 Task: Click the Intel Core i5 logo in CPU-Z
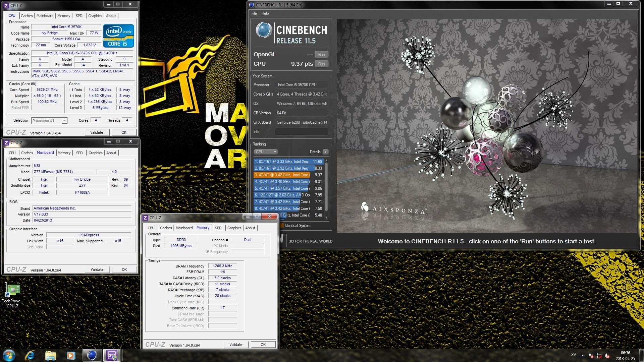click(x=118, y=36)
